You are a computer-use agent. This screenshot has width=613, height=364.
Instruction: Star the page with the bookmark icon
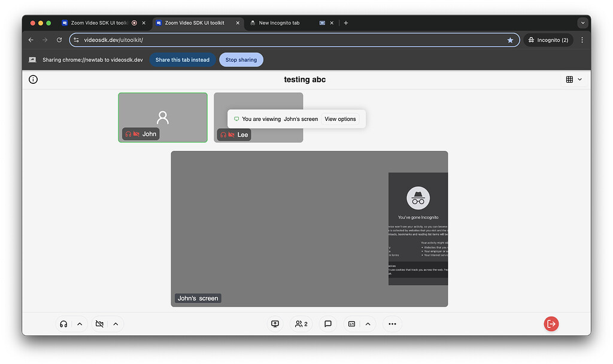(510, 40)
